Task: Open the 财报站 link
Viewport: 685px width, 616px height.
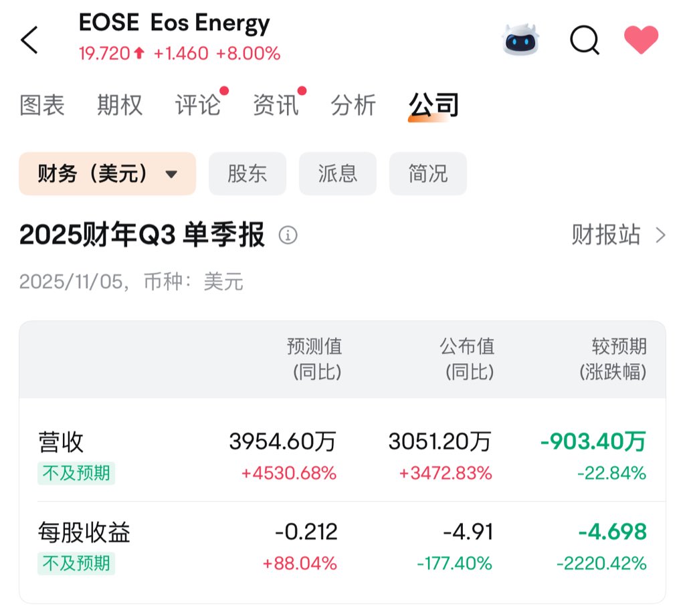Action: [605, 235]
